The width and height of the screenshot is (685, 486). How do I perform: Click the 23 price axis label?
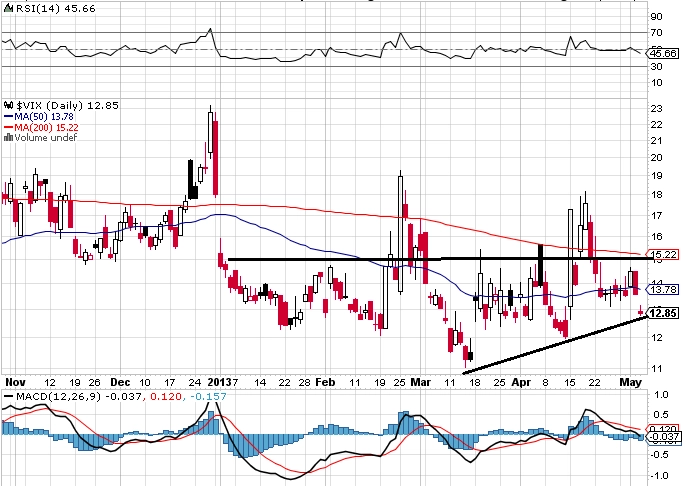(x=657, y=109)
